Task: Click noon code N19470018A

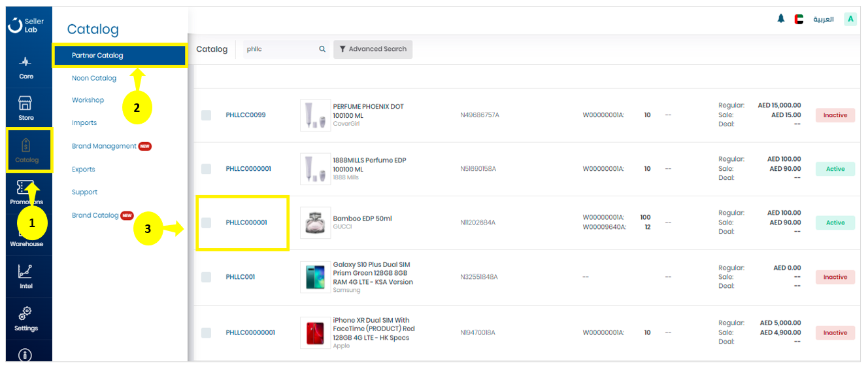Action: (x=478, y=332)
